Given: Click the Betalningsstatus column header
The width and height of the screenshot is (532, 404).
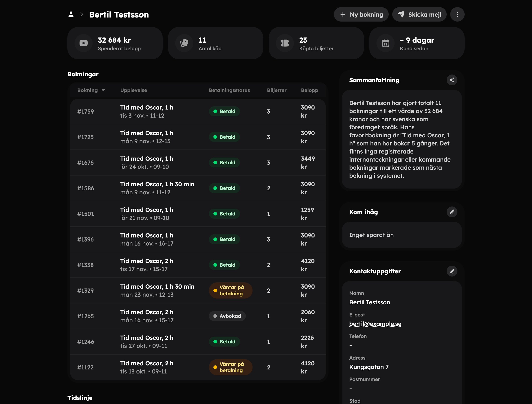Looking at the screenshot, I should (229, 90).
